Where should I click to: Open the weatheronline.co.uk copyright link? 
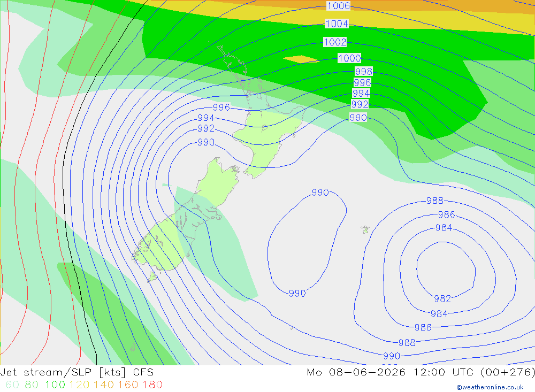click(490, 387)
